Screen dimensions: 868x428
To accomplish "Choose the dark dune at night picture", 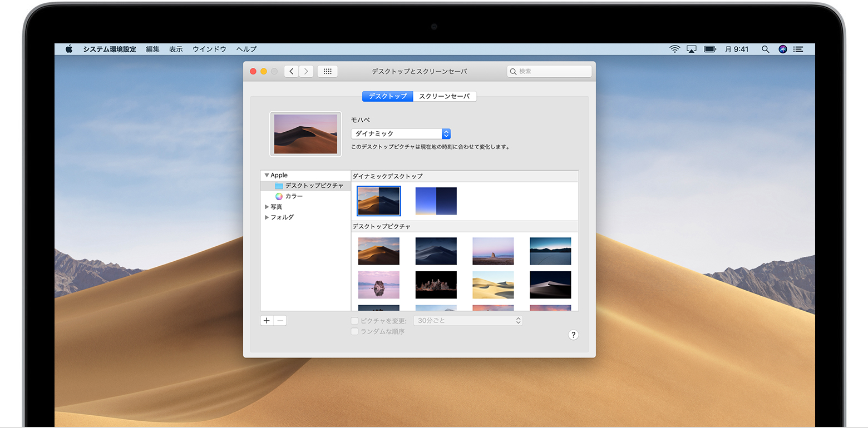I will pos(550,285).
